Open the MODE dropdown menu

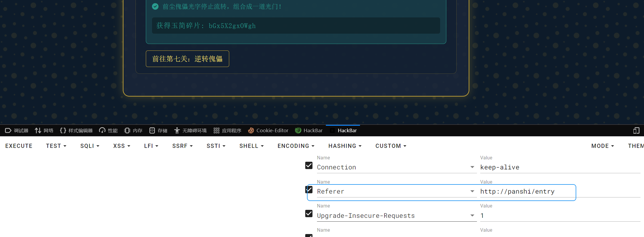[602, 146]
